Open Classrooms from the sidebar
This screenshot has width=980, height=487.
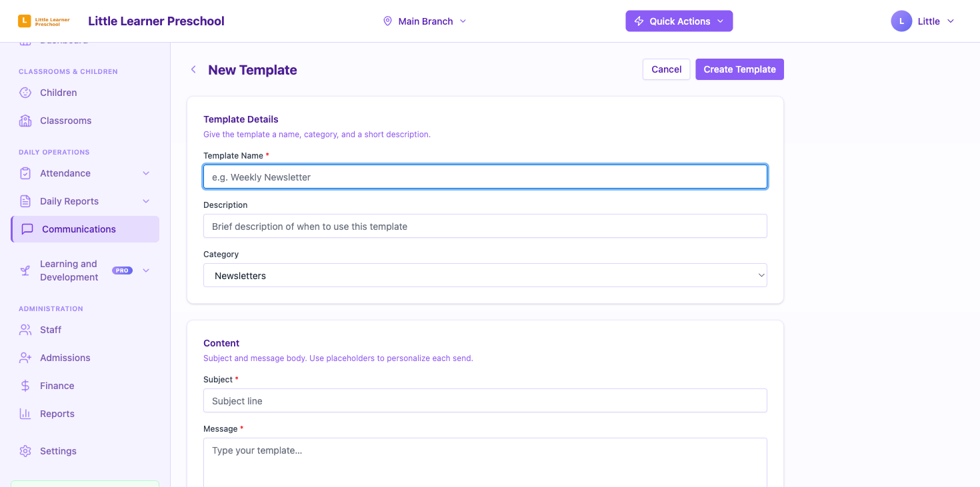pyautogui.click(x=85, y=121)
